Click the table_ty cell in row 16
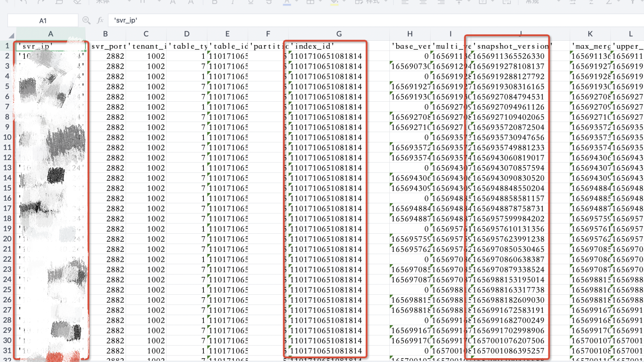Screen dimensions: 644x362 [187, 198]
